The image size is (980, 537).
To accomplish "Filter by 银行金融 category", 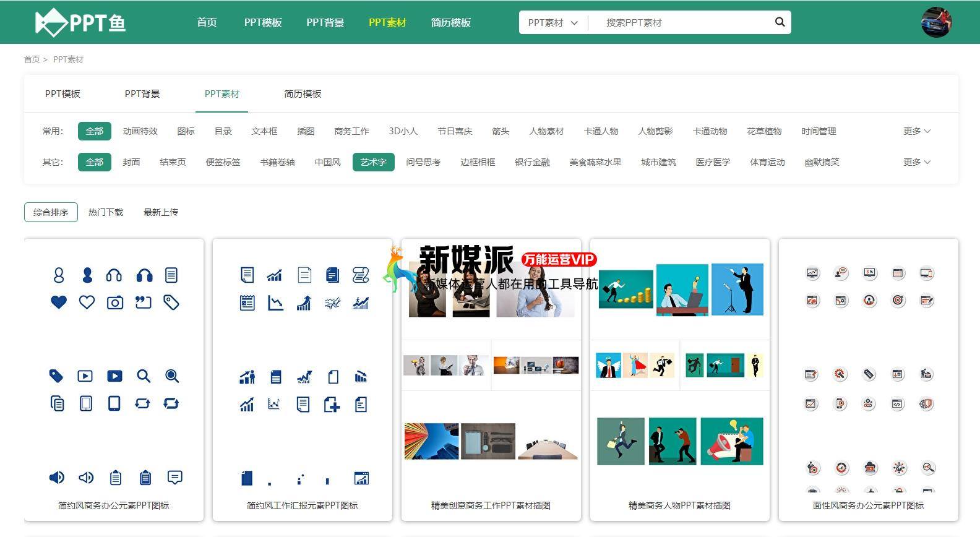I will tap(532, 162).
